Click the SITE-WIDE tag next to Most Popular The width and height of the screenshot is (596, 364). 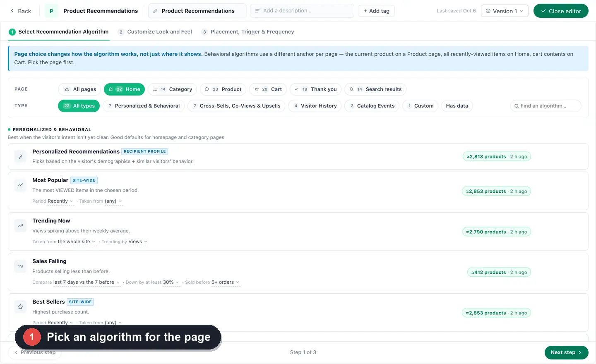(x=84, y=180)
